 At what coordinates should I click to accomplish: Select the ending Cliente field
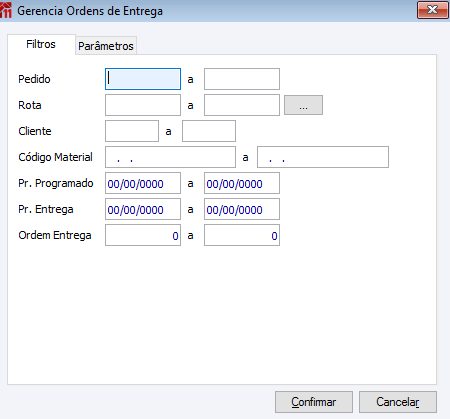click(209, 131)
